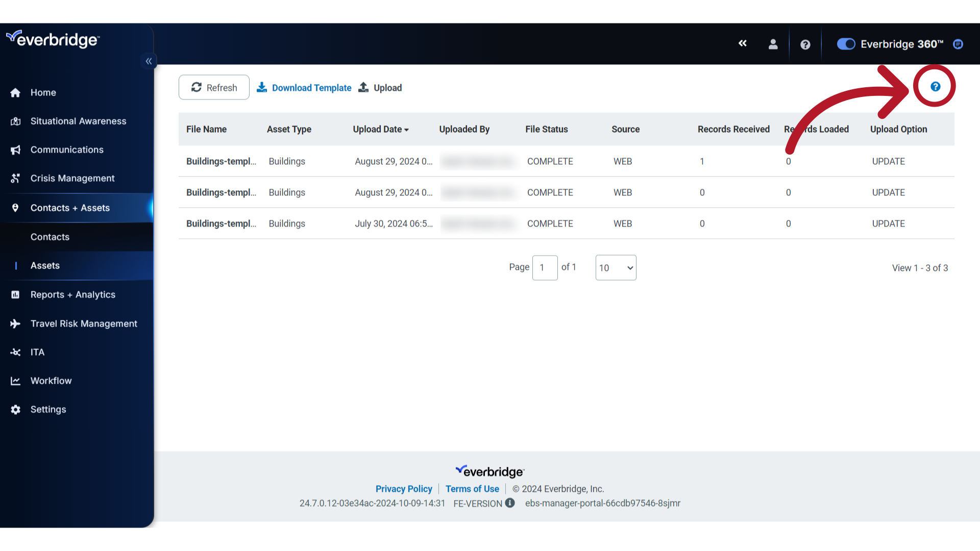The width and height of the screenshot is (980, 551).
Task: Click the double-left chevron in top bar
Action: tap(743, 44)
